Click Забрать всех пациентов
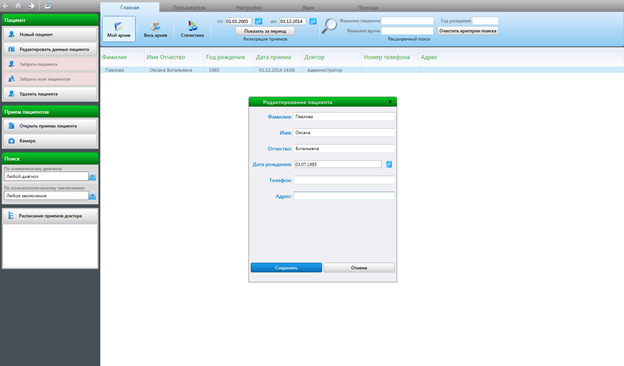This screenshot has width=624, height=366. [x=50, y=79]
